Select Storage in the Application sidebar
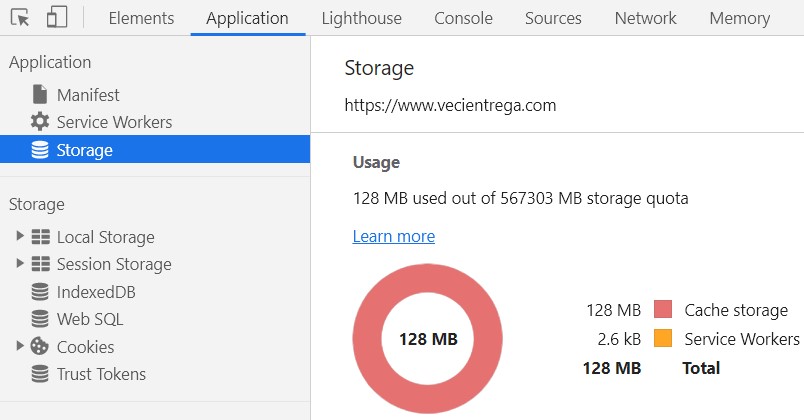Screen dimensions: 804x420 tap(84, 150)
